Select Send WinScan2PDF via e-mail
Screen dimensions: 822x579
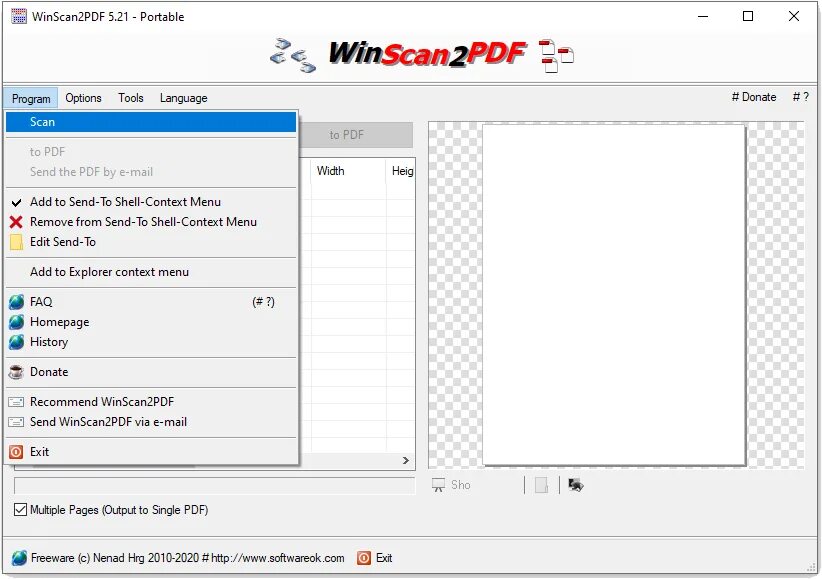(151, 422)
